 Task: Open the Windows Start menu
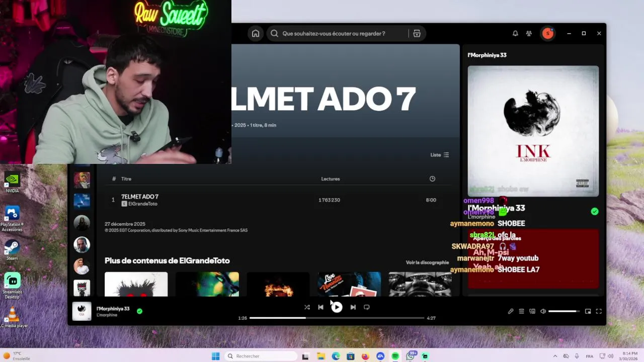215,356
